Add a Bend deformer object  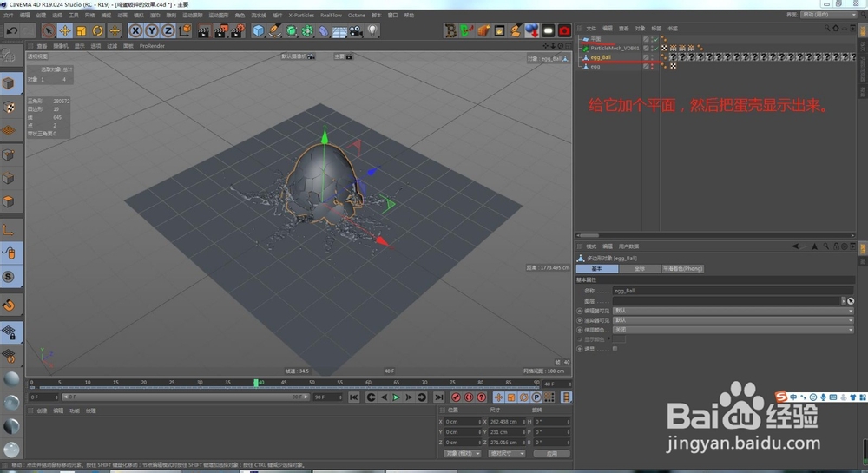323,31
